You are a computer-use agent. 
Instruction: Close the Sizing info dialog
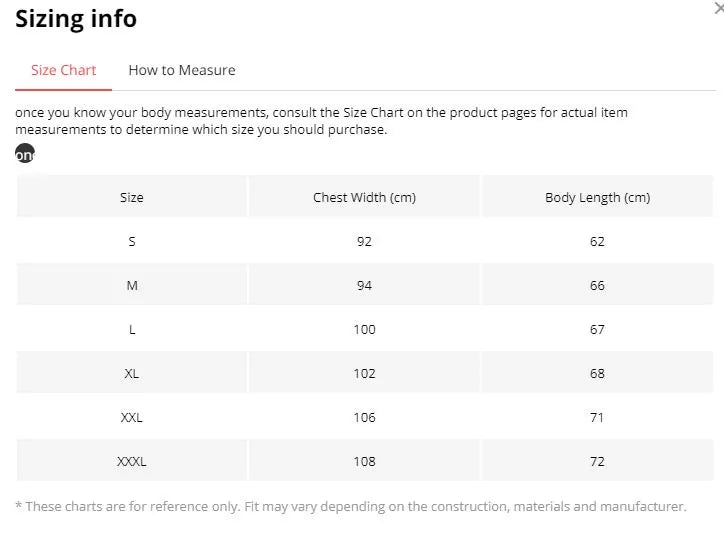pyautogui.click(x=719, y=9)
